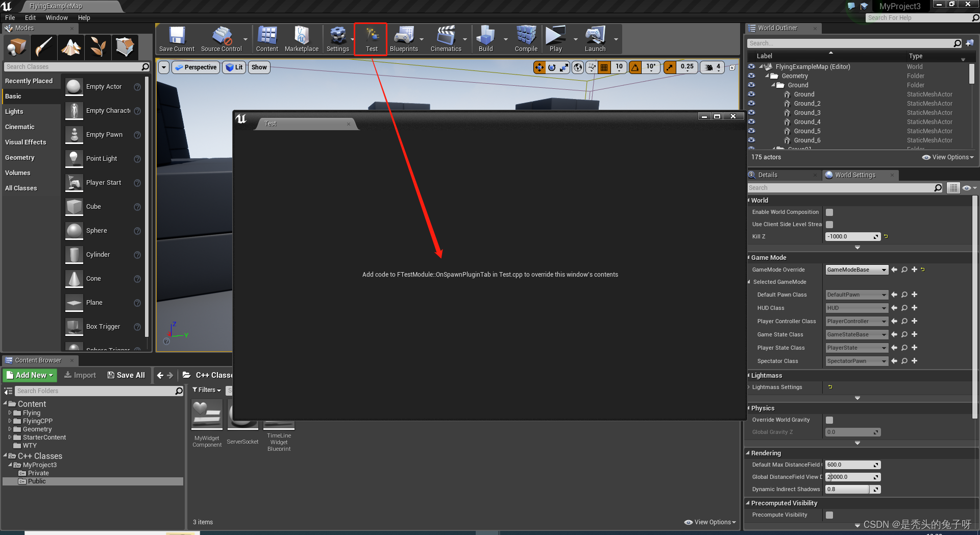Select the Foliage mode icon
The width and height of the screenshot is (980, 535).
97,47
